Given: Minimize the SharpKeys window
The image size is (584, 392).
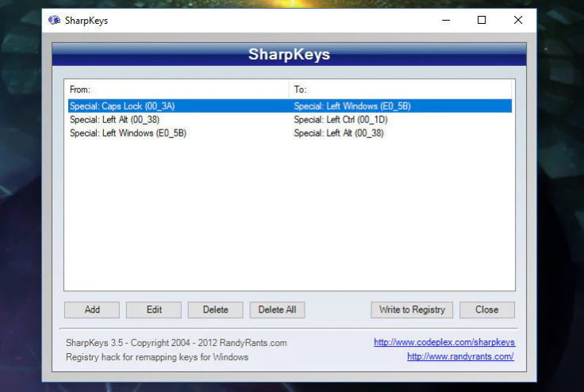Looking at the screenshot, I should [446, 20].
